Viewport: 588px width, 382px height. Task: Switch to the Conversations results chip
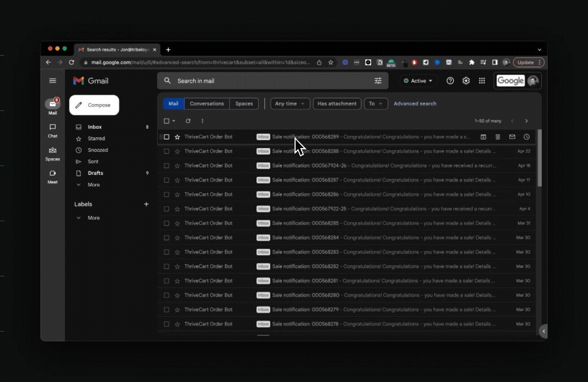pos(206,103)
